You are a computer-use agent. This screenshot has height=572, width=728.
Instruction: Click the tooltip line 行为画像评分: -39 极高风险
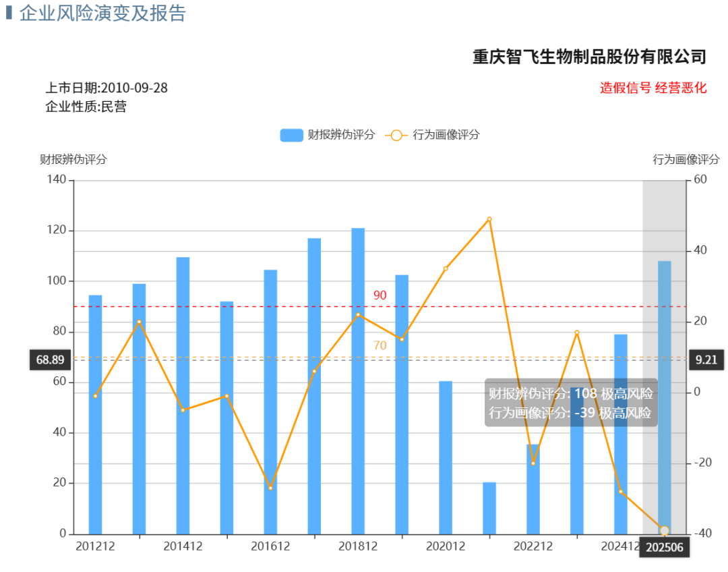[x=570, y=413]
